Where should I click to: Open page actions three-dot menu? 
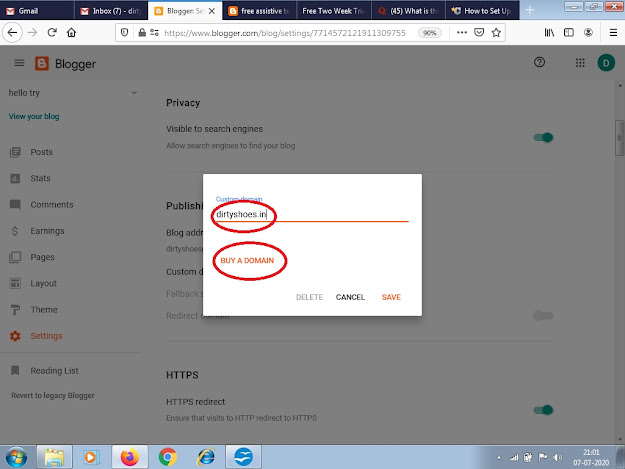(462, 33)
